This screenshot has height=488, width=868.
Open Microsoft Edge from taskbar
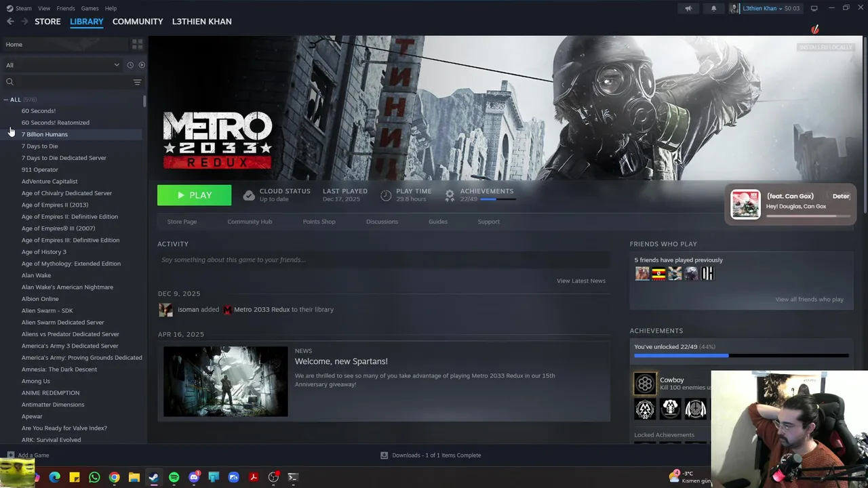coord(55,477)
